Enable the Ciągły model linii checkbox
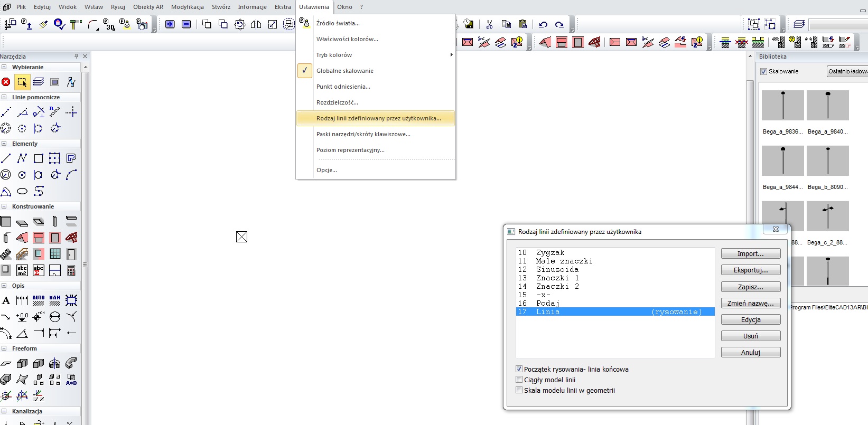This screenshot has width=868, height=425. click(x=519, y=380)
